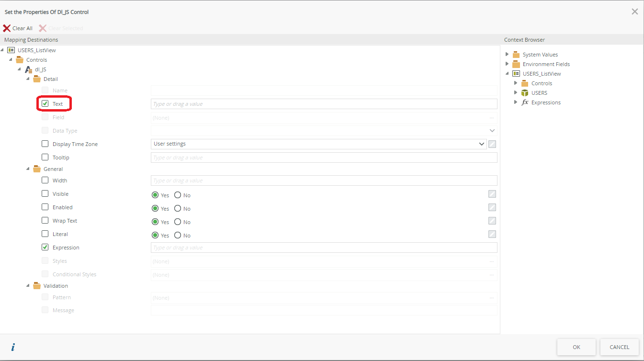The height and width of the screenshot is (361, 644).
Task: Click the red X Clear All icon
Action: [x=7, y=28]
